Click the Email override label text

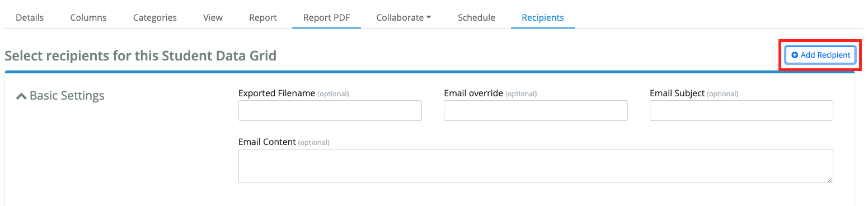click(473, 93)
